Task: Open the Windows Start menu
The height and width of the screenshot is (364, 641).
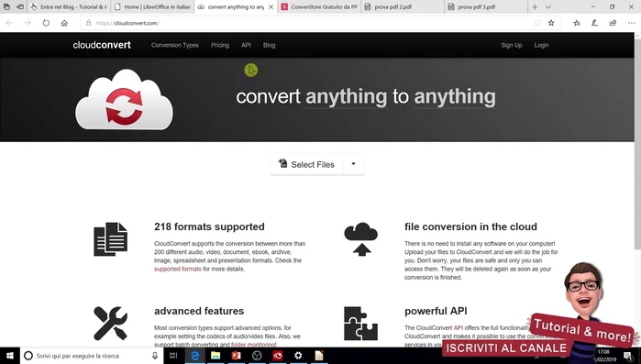Action: [10, 356]
